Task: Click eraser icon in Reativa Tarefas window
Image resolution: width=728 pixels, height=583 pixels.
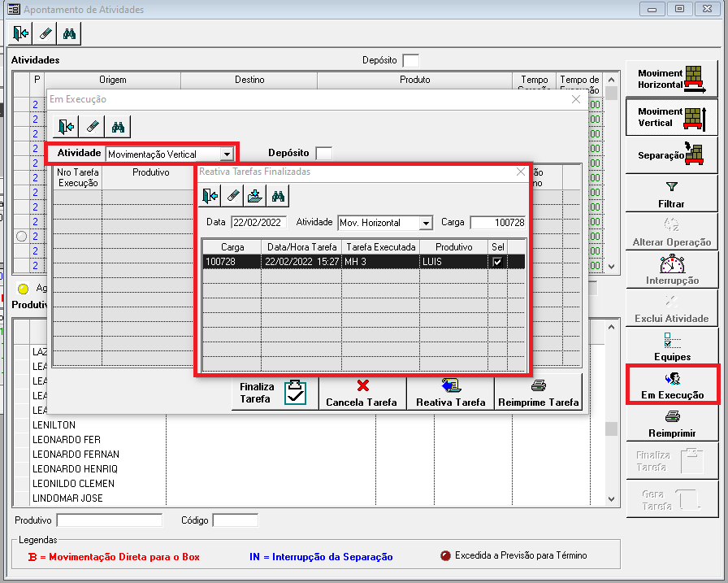Action: (x=232, y=196)
